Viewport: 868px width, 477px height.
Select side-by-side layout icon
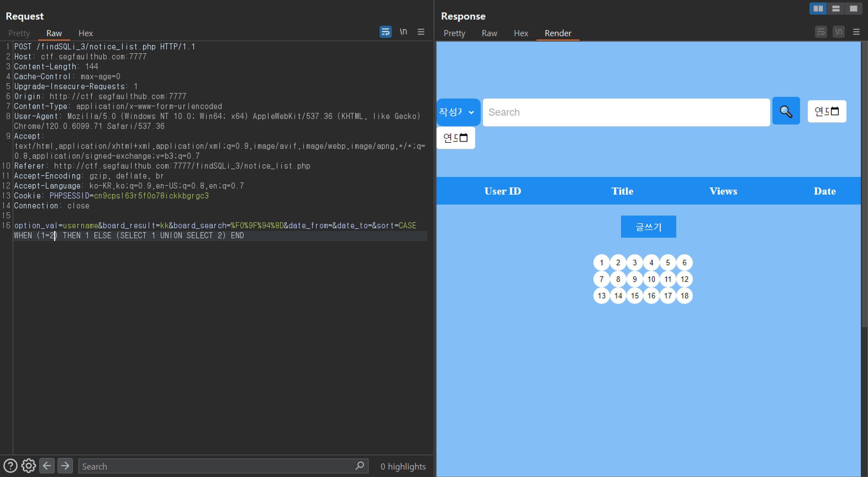point(818,9)
